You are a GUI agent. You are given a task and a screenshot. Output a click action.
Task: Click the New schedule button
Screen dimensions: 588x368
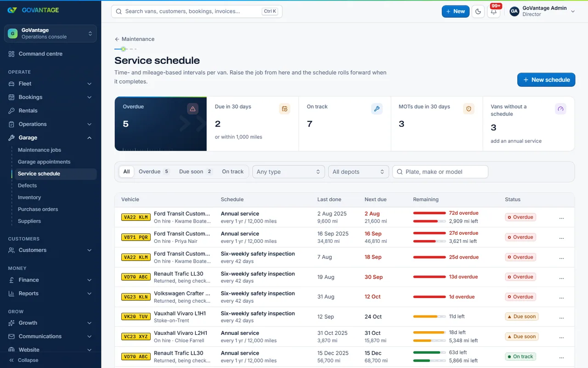[x=546, y=80]
